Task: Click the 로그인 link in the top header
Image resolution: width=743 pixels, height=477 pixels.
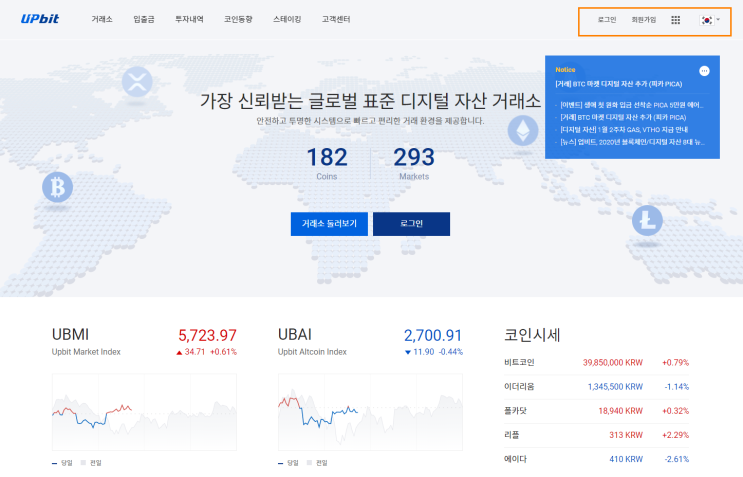Action: [x=607, y=20]
